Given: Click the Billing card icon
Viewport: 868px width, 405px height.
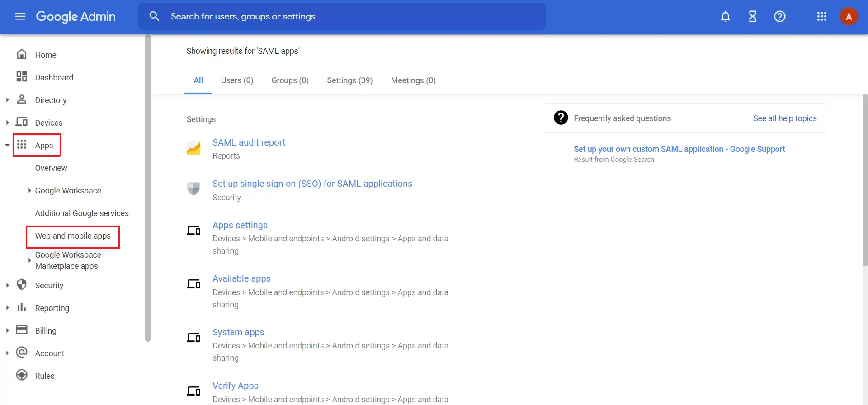Looking at the screenshot, I should click(x=21, y=330).
